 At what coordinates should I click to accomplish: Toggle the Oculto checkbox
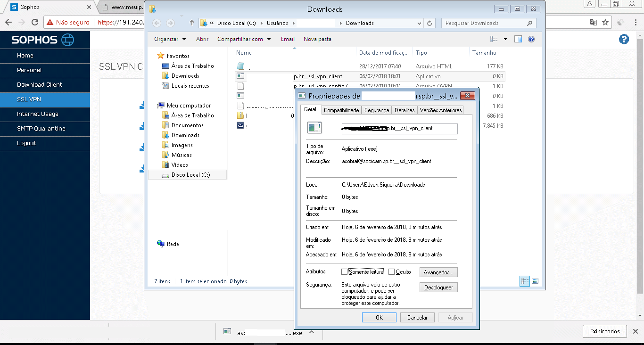pyautogui.click(x=391, y=272)
